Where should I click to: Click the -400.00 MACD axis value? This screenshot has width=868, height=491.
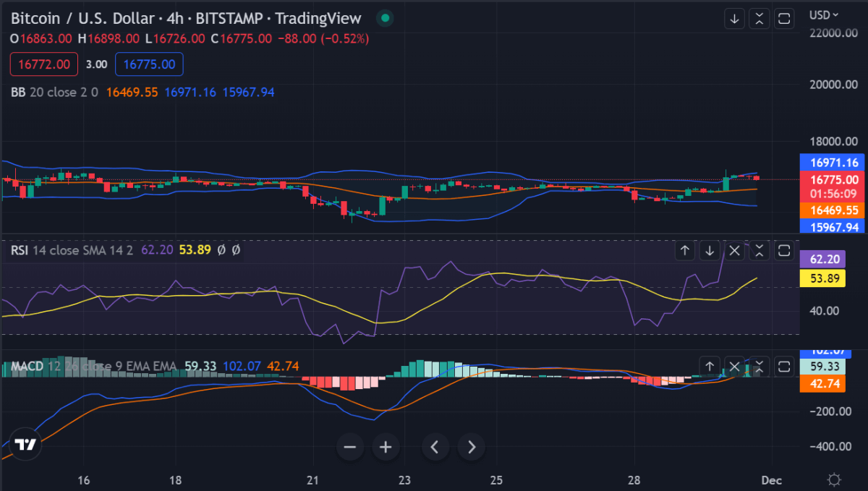[832, 446]
